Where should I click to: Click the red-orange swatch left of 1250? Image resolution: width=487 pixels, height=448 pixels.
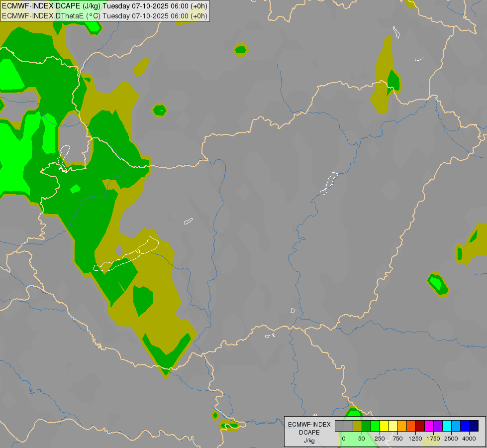pyautogui.click(x=411, y=426)
